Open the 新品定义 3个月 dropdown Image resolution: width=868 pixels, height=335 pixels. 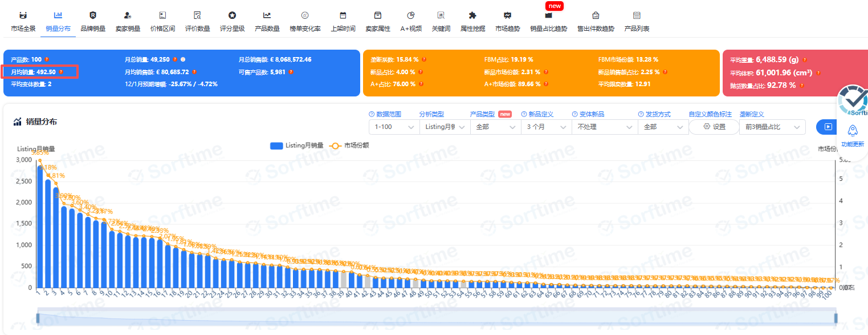click(x=545, y=127)
